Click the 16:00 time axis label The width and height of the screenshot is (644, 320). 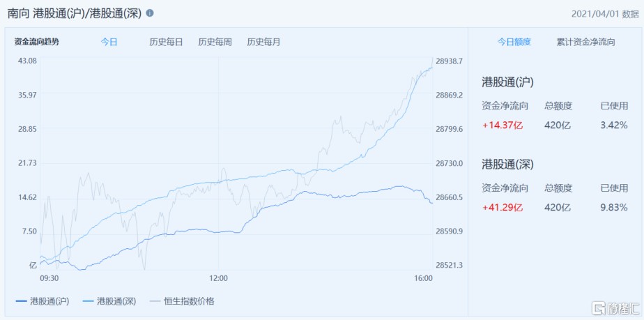pos(424,278)
